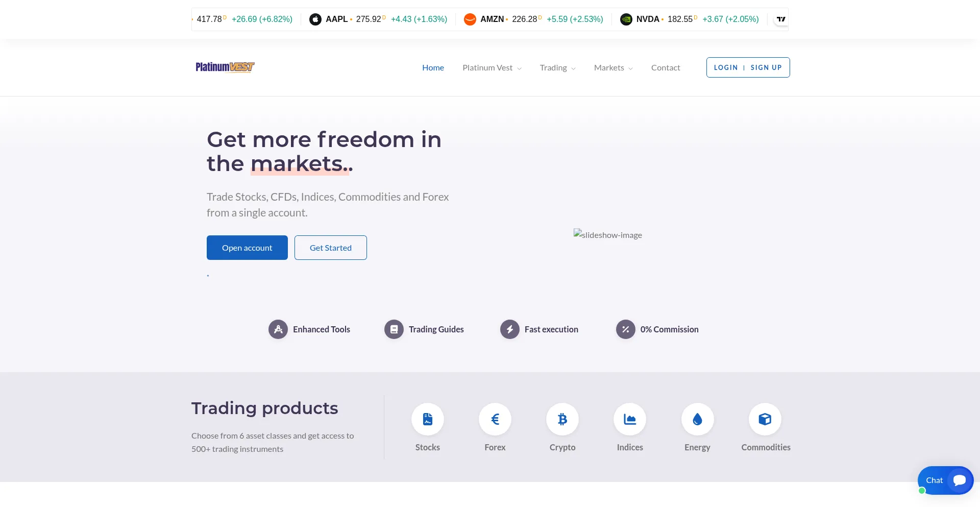Image resolution: width=980 pixels, height=507 pixels.
Task: Click the Enhanced Tools icon
Action: [x=278, y=329]
